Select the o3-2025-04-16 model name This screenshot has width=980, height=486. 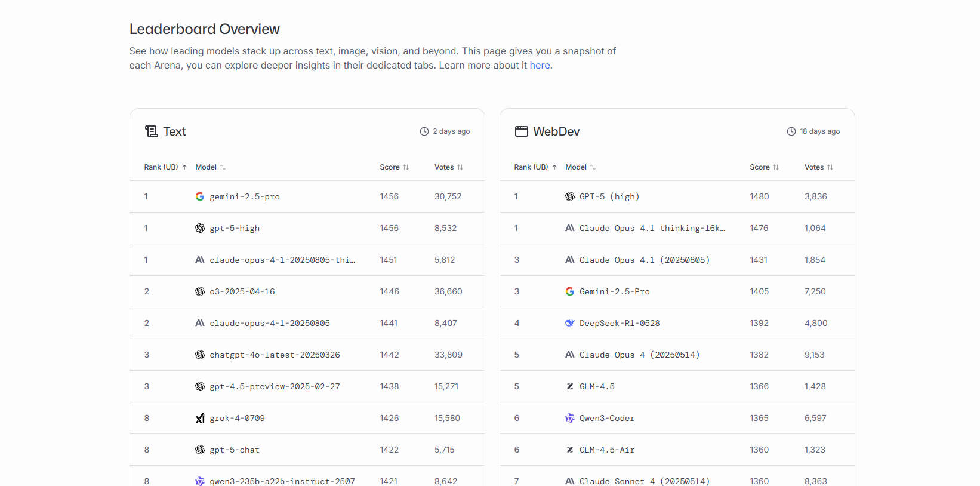coord(242,291)
